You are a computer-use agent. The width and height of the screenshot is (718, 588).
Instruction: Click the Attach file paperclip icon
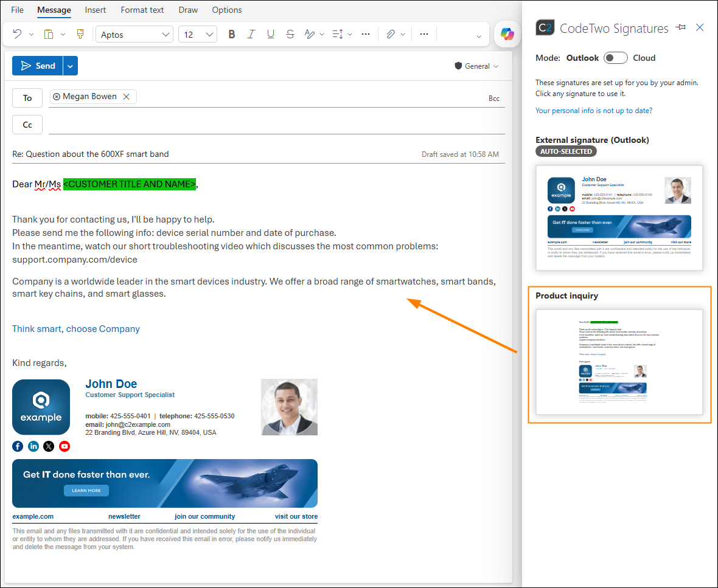coord(391,34)
